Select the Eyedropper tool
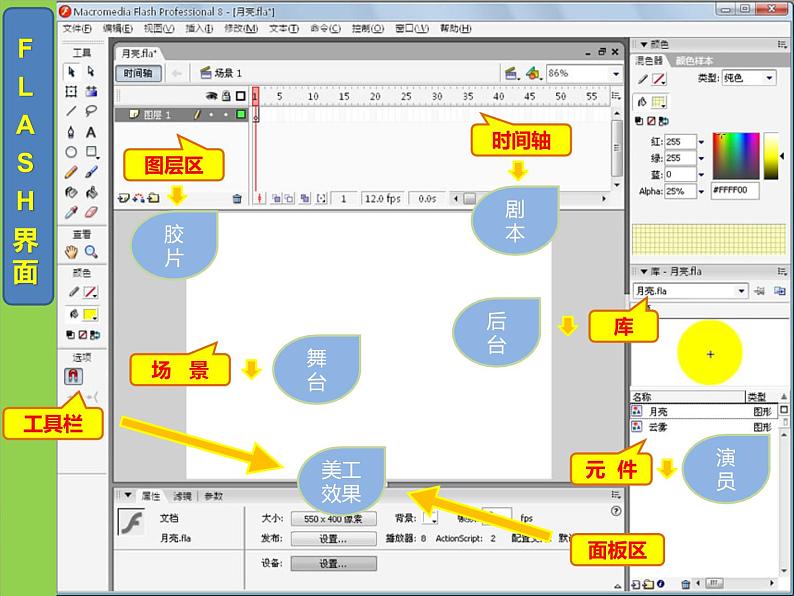Viewport: 794px width, 596px height. (71, 212)
